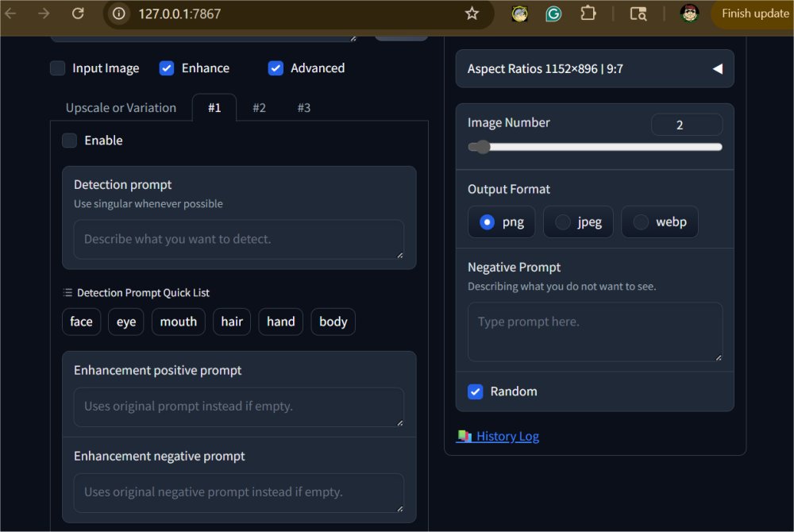Enable the Input Image checkbox
This screenshot has height=532, width=794.
tap(57, 68)
